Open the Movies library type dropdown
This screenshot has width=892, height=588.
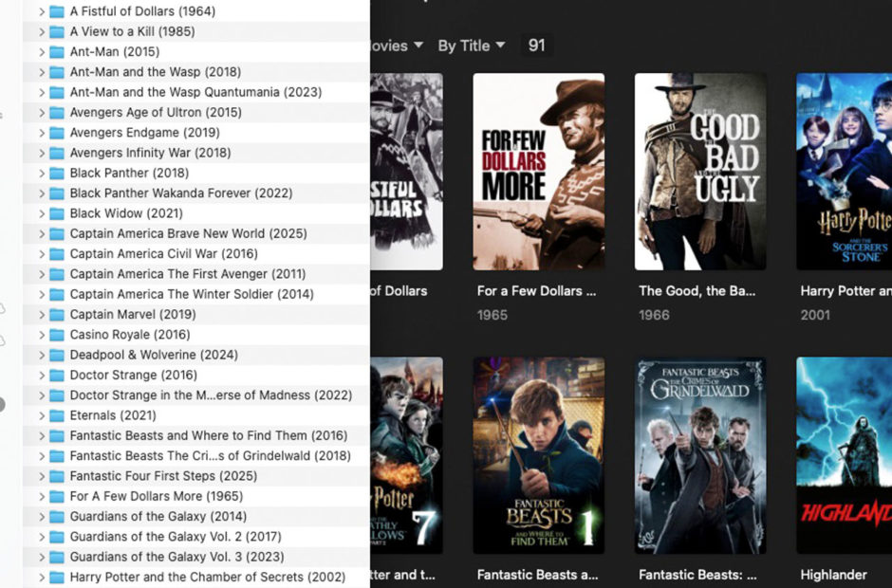[x=397, y=46]
